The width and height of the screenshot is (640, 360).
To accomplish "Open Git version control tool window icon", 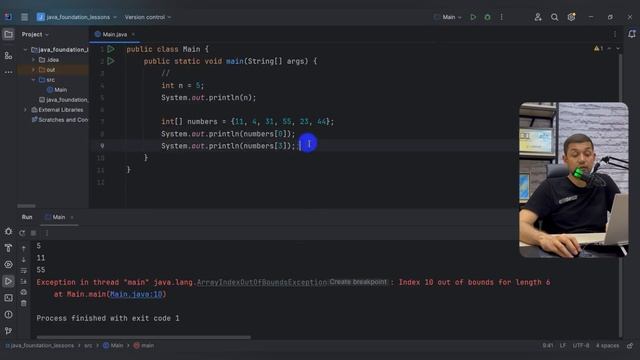I will 8,331.
